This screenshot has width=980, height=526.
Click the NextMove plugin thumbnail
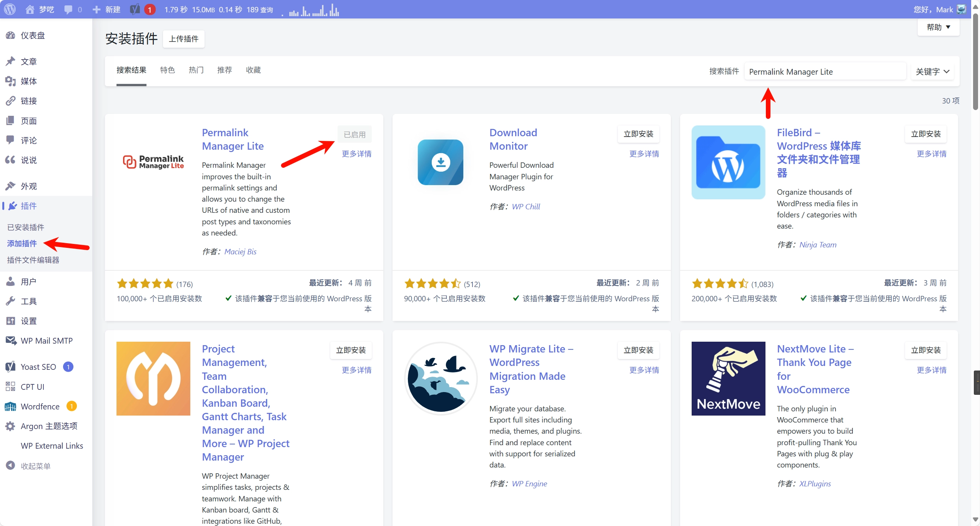(x=729, y=379)
